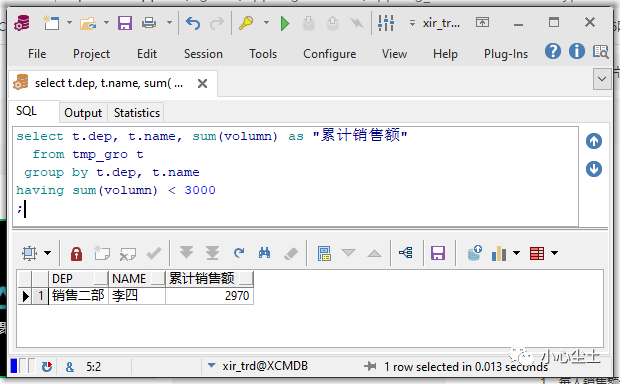
Task: Open the File menu
Action: pyautogui.click(x=37, y=54)
